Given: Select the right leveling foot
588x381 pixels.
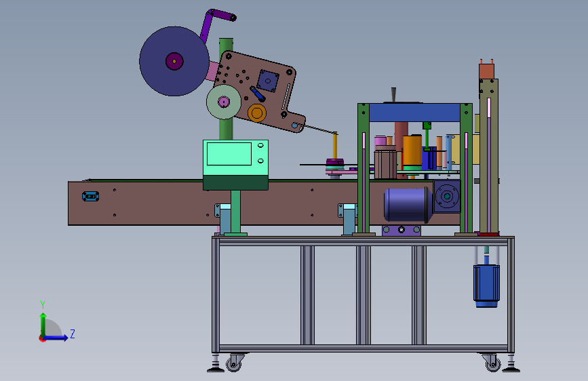Looking at the screenshot, I should click(511, 364).
